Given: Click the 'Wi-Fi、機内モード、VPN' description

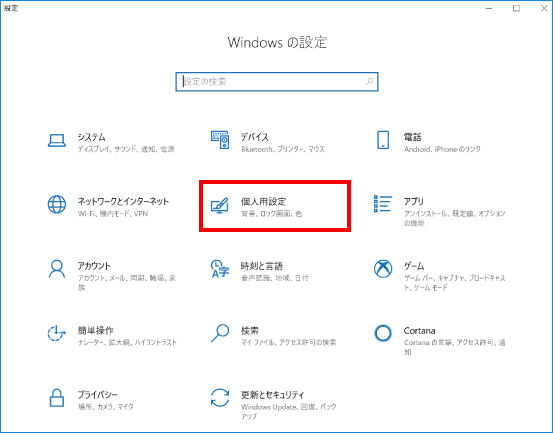Looking at the screenshot, I should point(113,214).
